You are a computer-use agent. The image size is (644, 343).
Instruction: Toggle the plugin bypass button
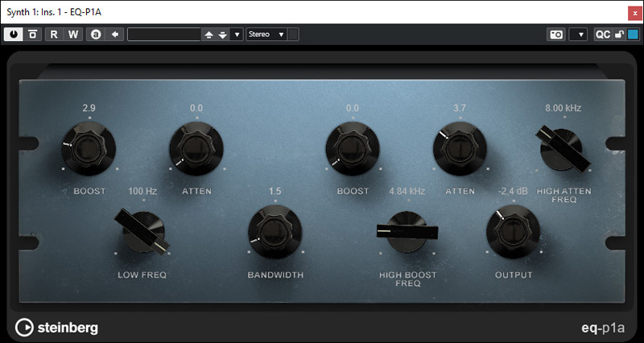point(32,35)
